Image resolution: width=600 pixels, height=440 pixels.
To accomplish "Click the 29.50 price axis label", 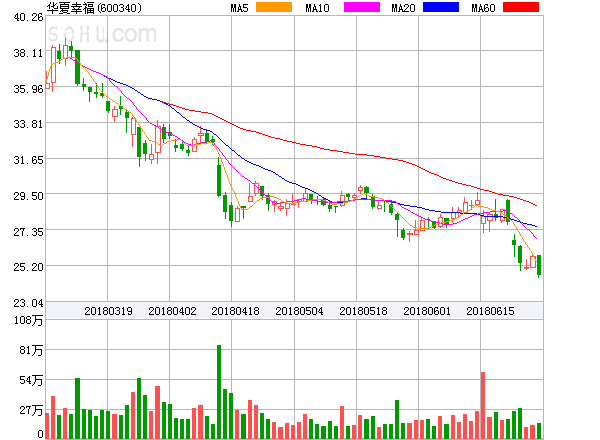I will (28, 196).
